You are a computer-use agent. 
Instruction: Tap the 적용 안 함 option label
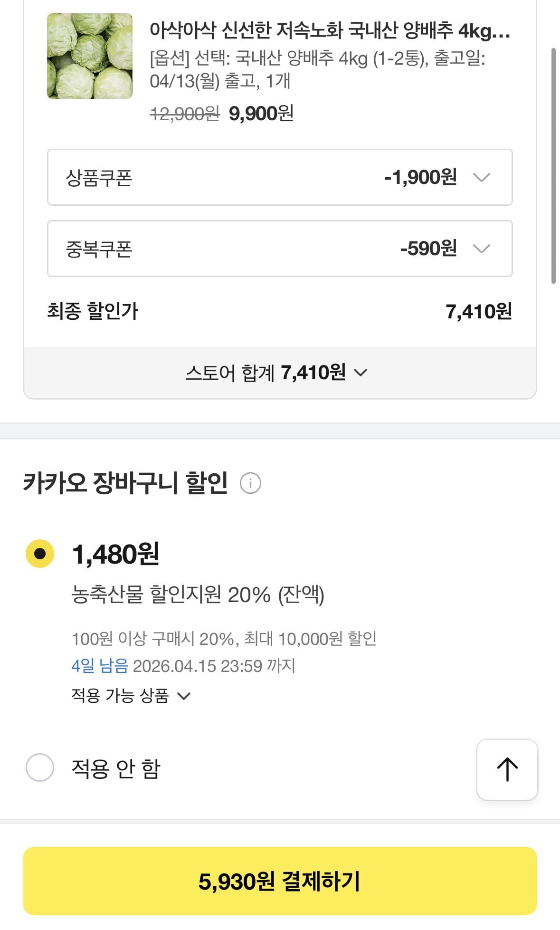(116, 768)
